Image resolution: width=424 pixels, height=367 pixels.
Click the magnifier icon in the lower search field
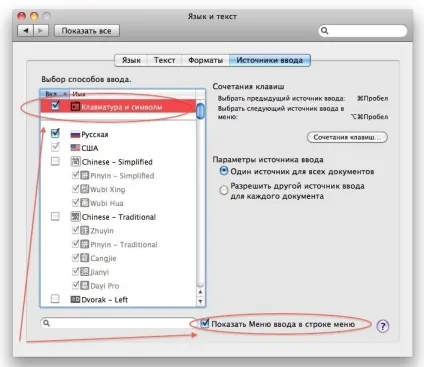47,323
